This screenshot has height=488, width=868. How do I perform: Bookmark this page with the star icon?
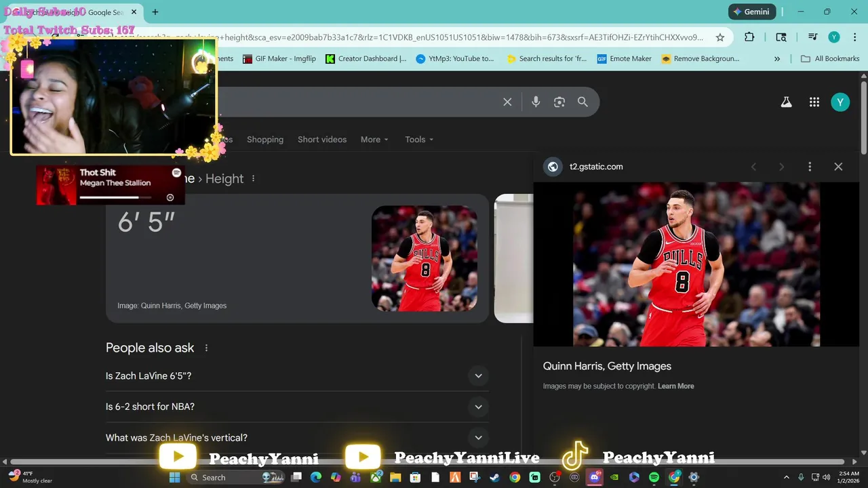(x=720, y=37)
